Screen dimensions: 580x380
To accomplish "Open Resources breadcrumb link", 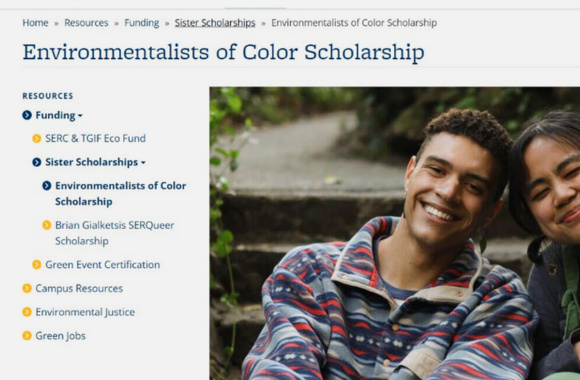I will (86, 23).
